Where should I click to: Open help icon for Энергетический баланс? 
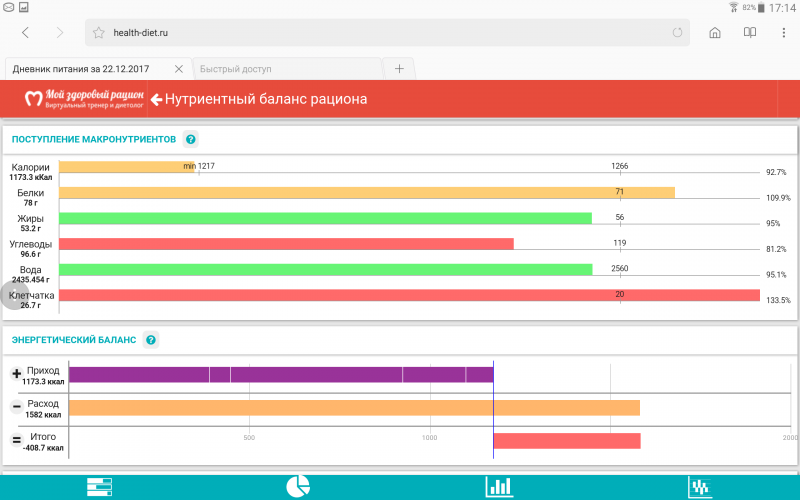click(x=151, y=340)
